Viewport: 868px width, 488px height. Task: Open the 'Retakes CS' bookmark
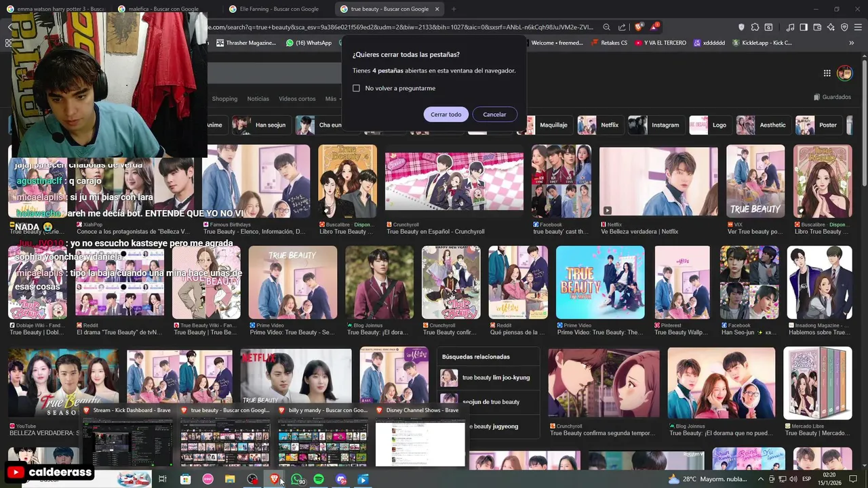(609, 43)
